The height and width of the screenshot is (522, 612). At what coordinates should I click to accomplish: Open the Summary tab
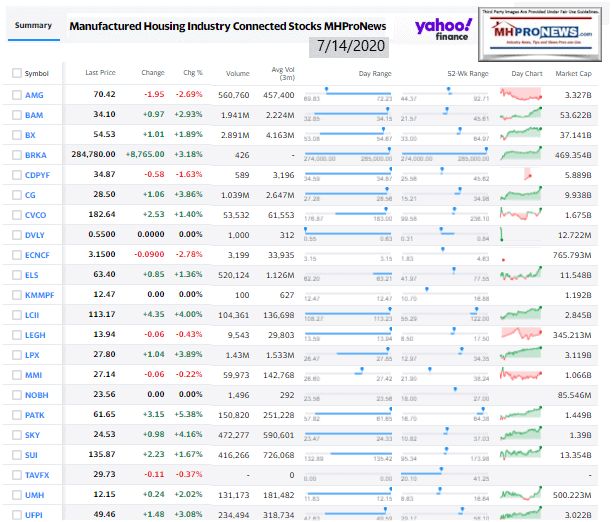pyautogui.click(x=33, y=25)
